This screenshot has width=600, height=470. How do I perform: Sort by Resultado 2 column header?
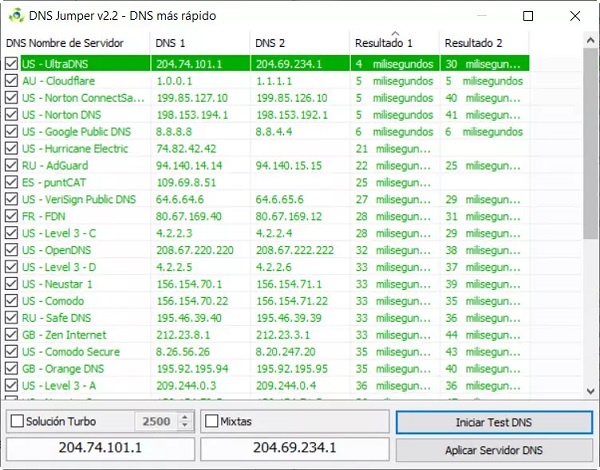[484, 43]
